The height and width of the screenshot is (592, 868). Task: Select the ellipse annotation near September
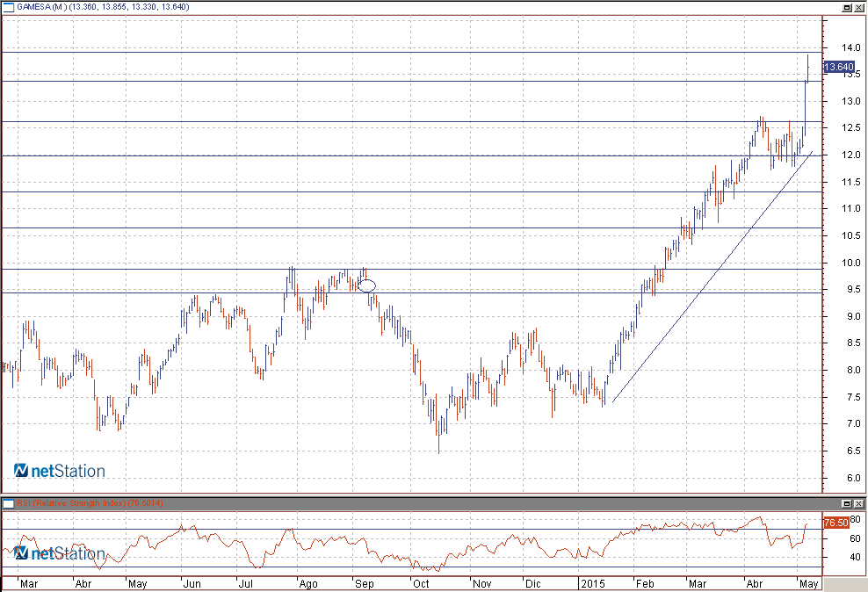click(x=367, y=285)
